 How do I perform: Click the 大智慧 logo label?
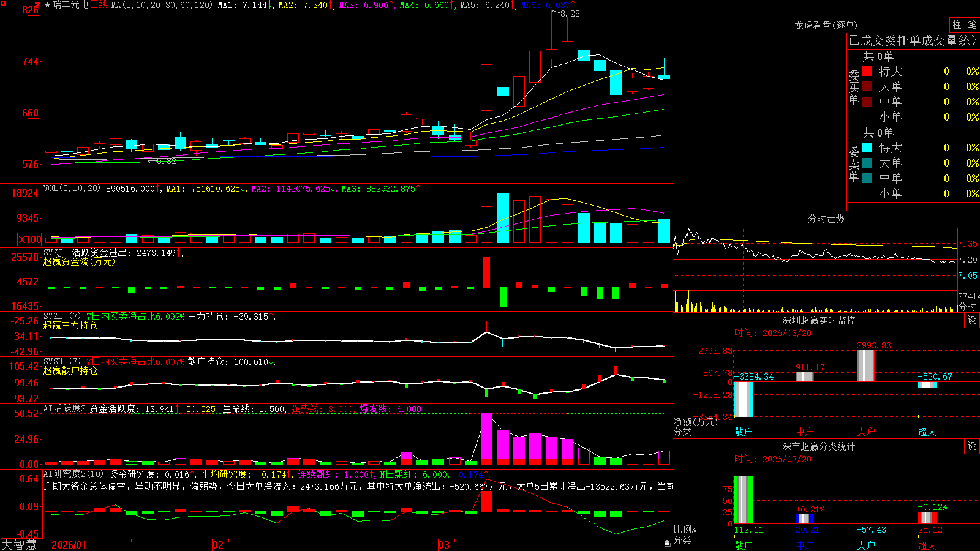(x=19, y=545)
